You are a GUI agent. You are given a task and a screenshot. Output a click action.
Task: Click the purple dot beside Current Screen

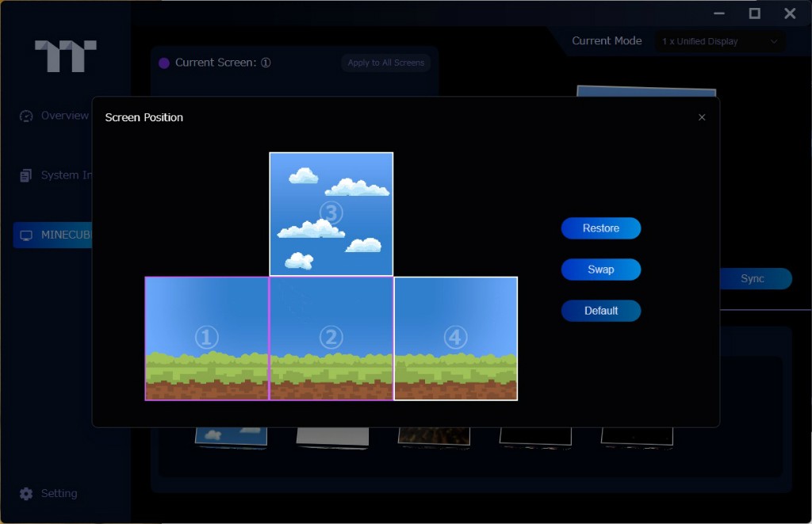(x=164, y=63)
